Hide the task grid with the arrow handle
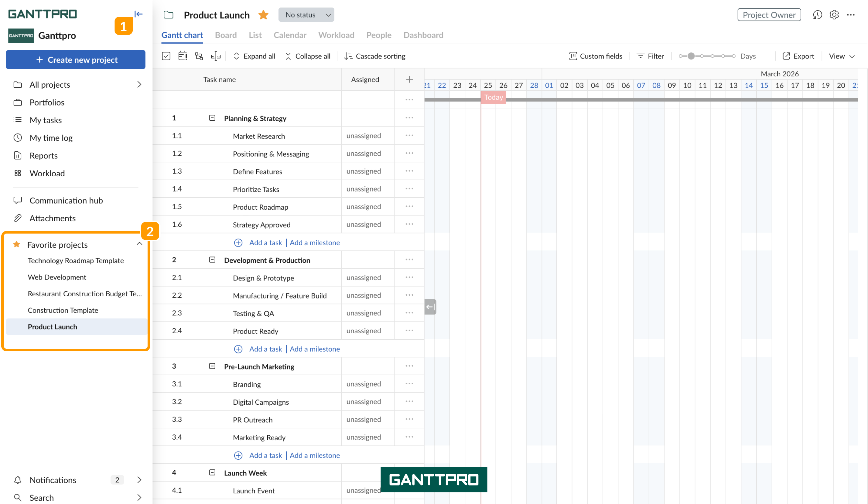 click(430, 307)
